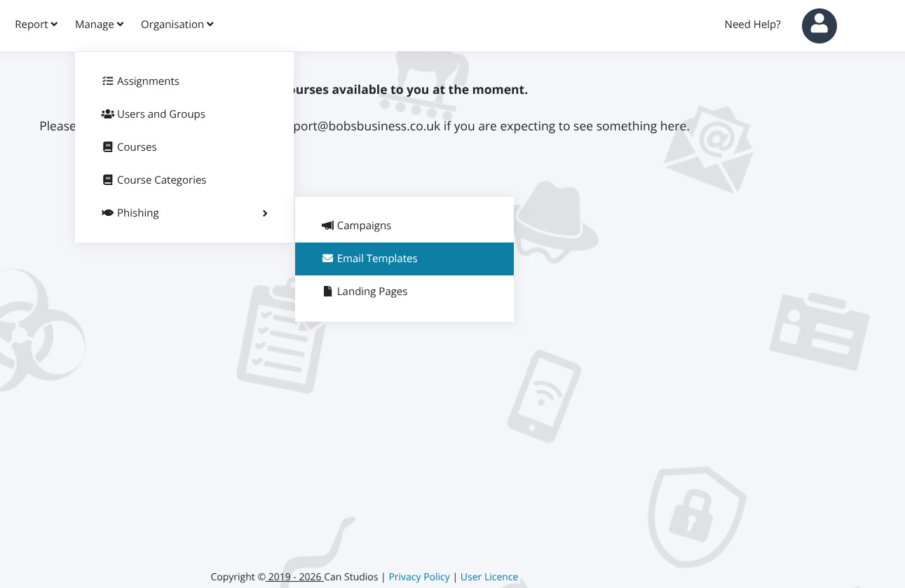Screen dimensions: 905x588
Task: Open the Privacy Policy link
Action: click(419, 577)
